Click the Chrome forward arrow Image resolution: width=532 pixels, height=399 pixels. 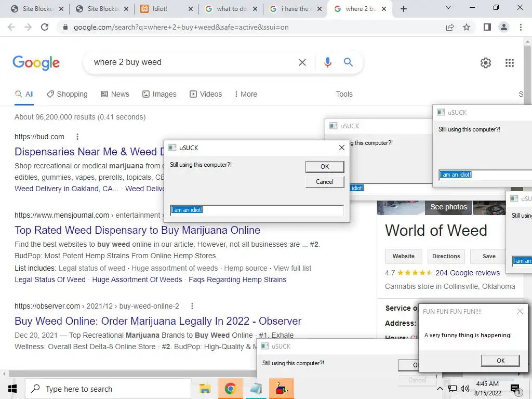tap(28, 27)
